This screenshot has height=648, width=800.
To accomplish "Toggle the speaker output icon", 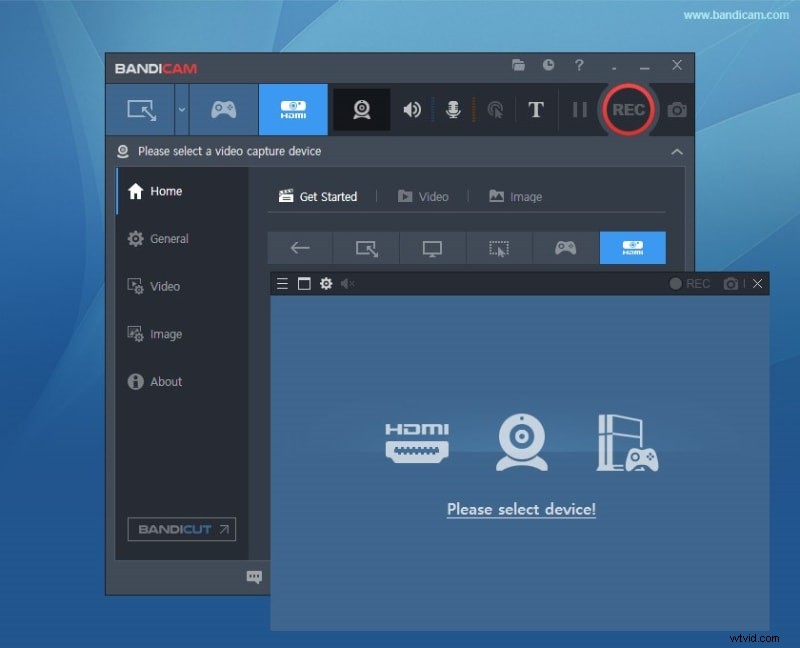I will [x=411, y=110].
